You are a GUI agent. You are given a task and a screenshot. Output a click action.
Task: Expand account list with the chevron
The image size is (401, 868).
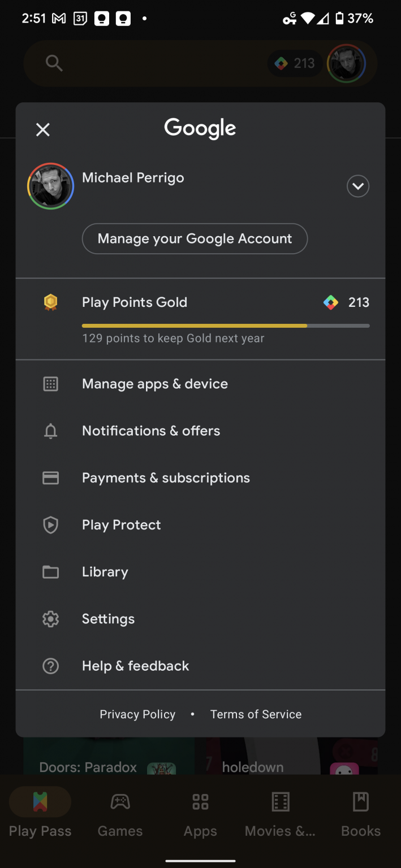[357, 186]
